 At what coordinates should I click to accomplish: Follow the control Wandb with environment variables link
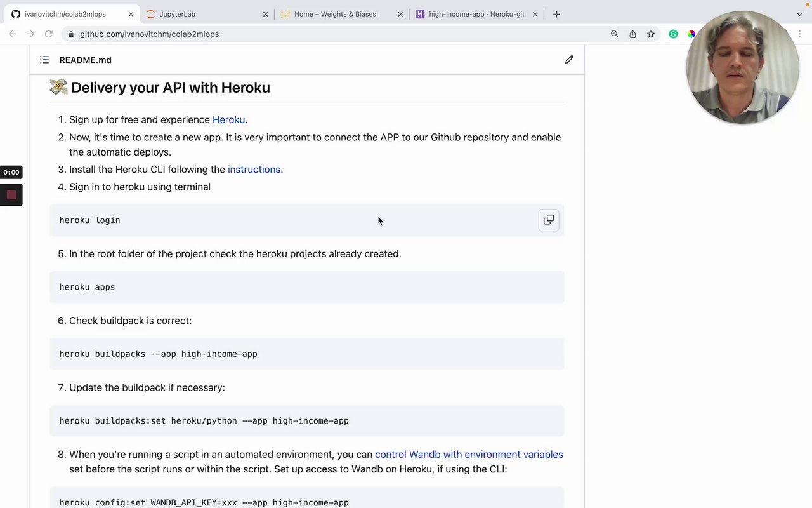pos(469,455)
